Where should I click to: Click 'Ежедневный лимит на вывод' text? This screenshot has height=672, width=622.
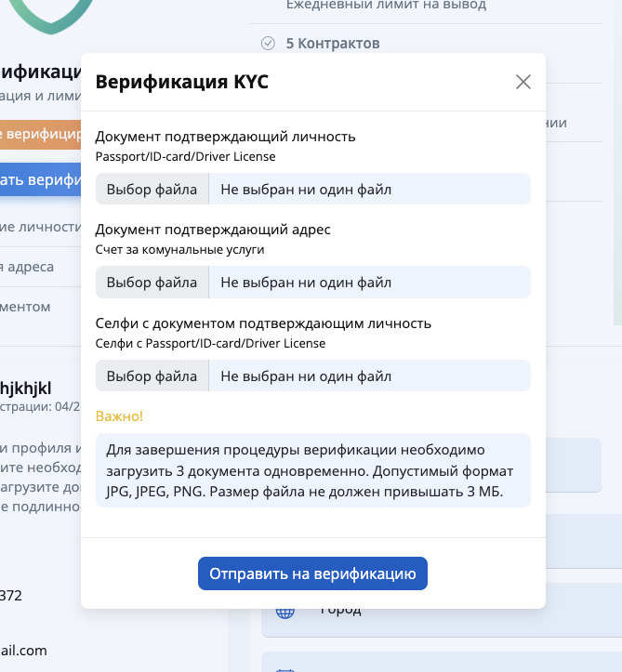click(x=386, y=6)
